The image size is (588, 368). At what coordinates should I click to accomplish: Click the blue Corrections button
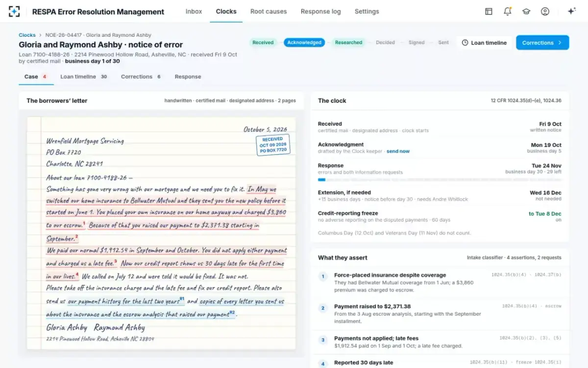(542, 43)
